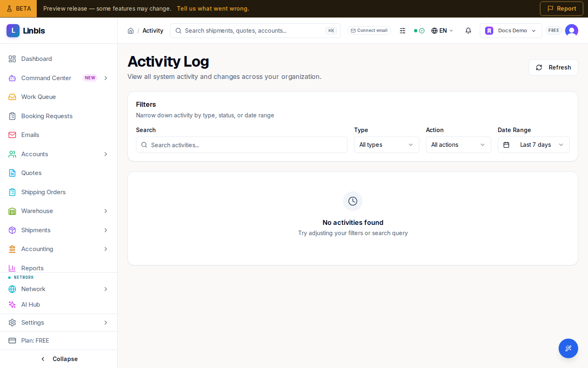Click the Activity breadcrumb
Viewport: 588px width, 368px height.
click(153, 31)
